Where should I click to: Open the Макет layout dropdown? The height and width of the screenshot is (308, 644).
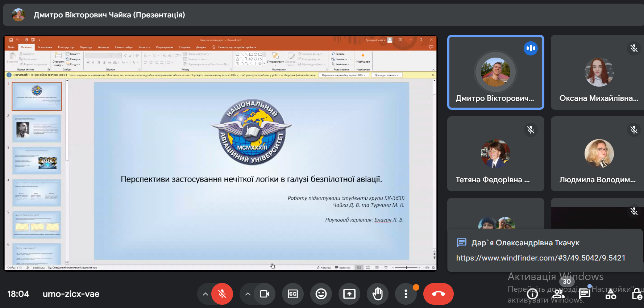tap(73, 54)
